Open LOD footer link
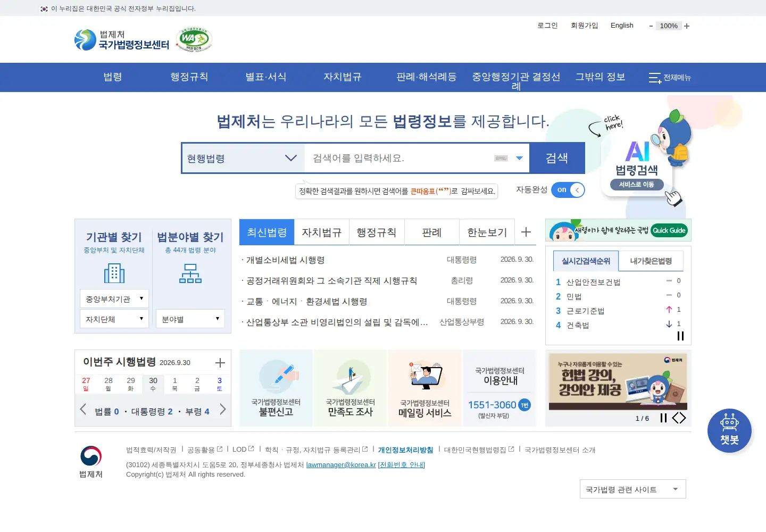The image size is (766, 532). [x=243, y=450]
